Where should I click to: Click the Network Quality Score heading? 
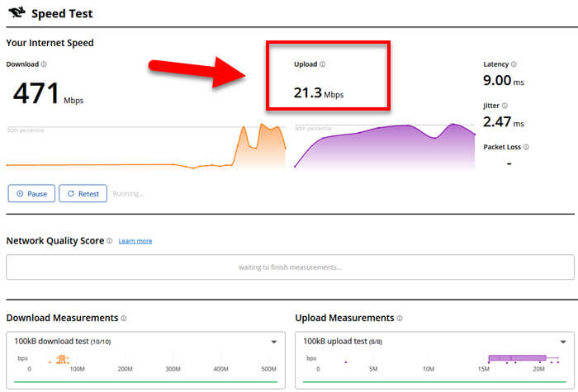pyautogui.click(x=55, y=241)
